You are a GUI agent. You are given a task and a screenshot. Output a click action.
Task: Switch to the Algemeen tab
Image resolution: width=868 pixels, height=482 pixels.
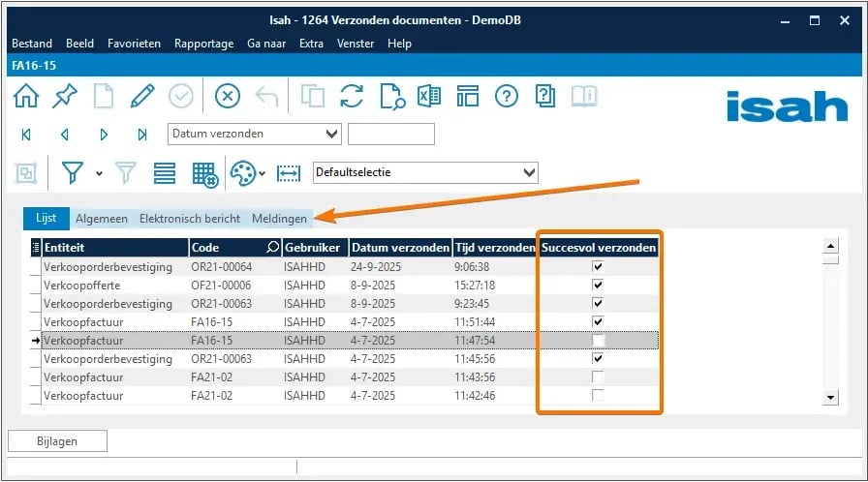102,219
